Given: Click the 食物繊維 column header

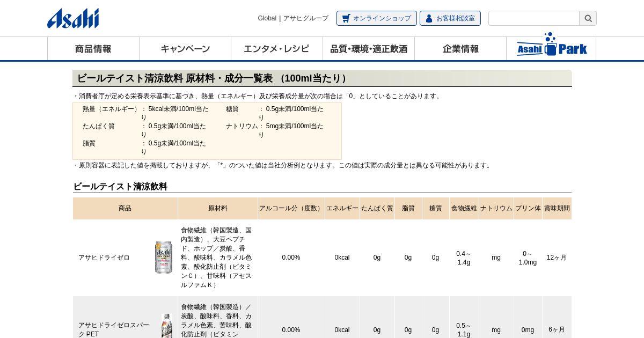Looking at the screenshot, I should 464,208.
